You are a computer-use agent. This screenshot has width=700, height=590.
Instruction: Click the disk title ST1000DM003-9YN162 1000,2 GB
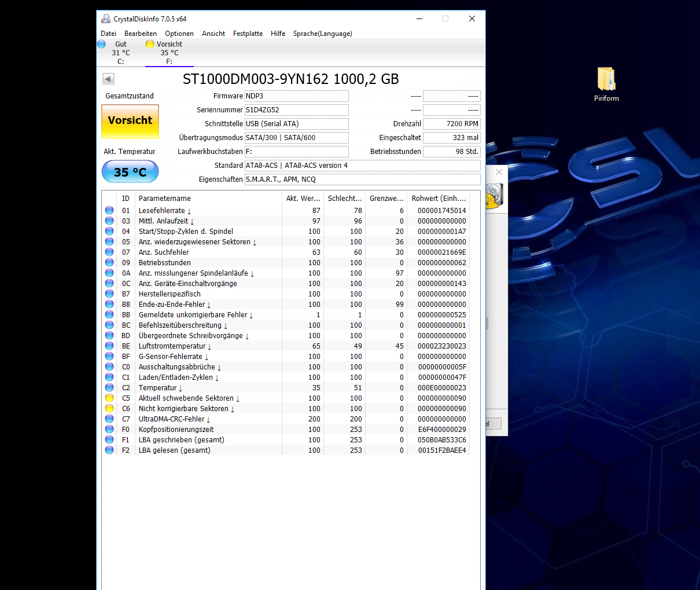pos(291,79)
